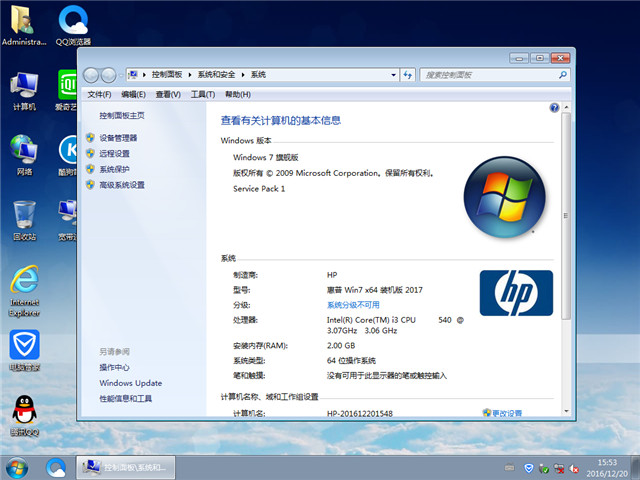
Task: Open QQ Browser pinned on the taskbar
Action: pyautogui.click(x=56, y=468)
